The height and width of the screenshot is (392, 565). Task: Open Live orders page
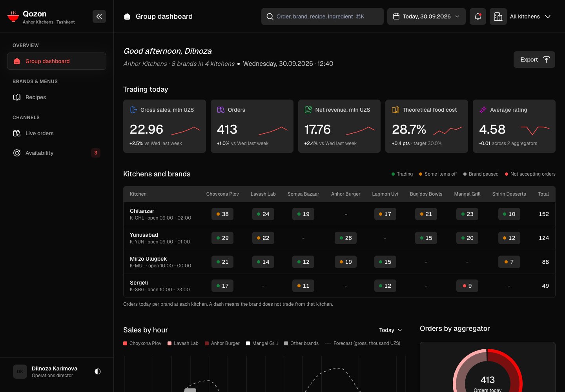coord(56,133)
